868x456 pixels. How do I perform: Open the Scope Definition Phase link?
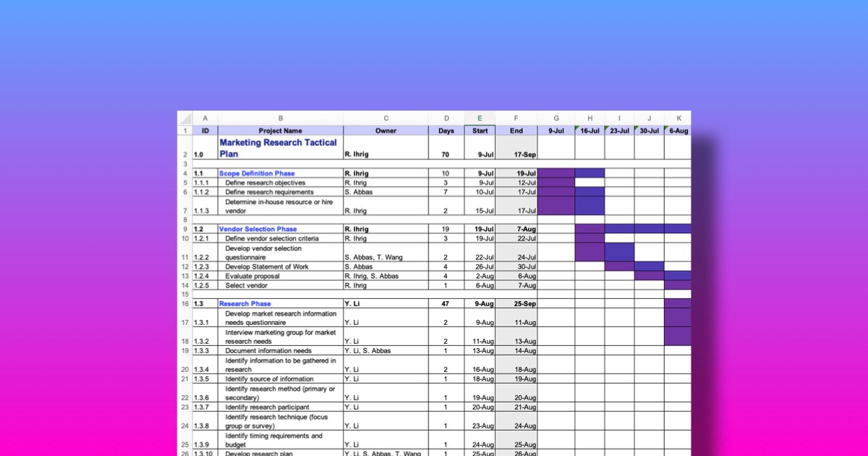[257, 174]
